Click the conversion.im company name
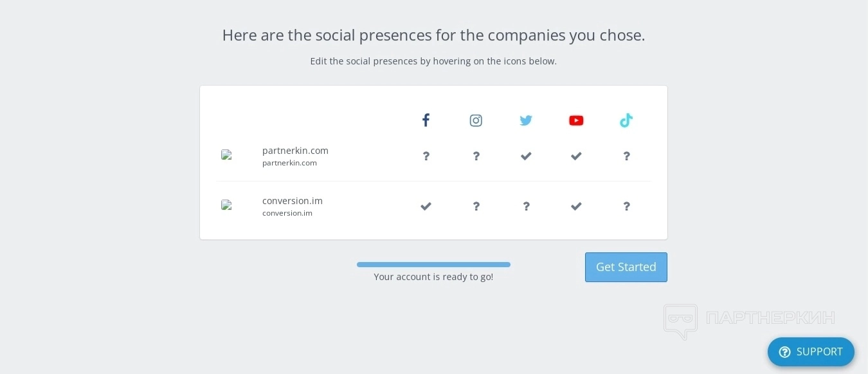Screen dimensions: 868x374 click(293, 201)
